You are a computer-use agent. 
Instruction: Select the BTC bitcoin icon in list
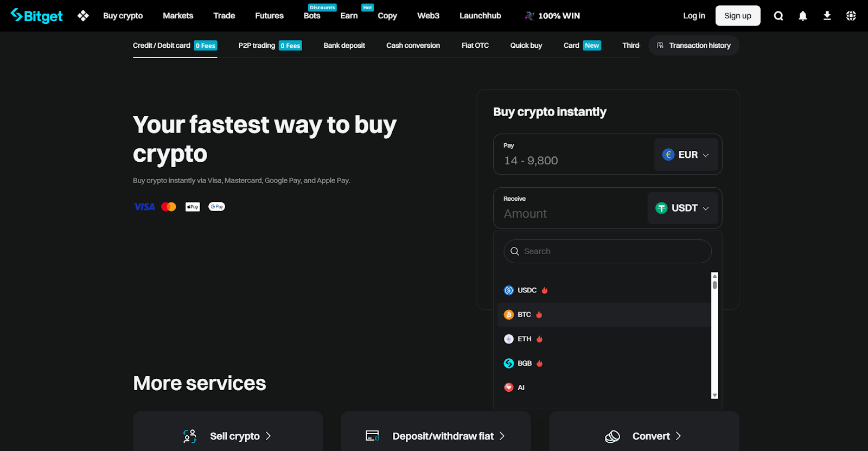pos(509,315)
